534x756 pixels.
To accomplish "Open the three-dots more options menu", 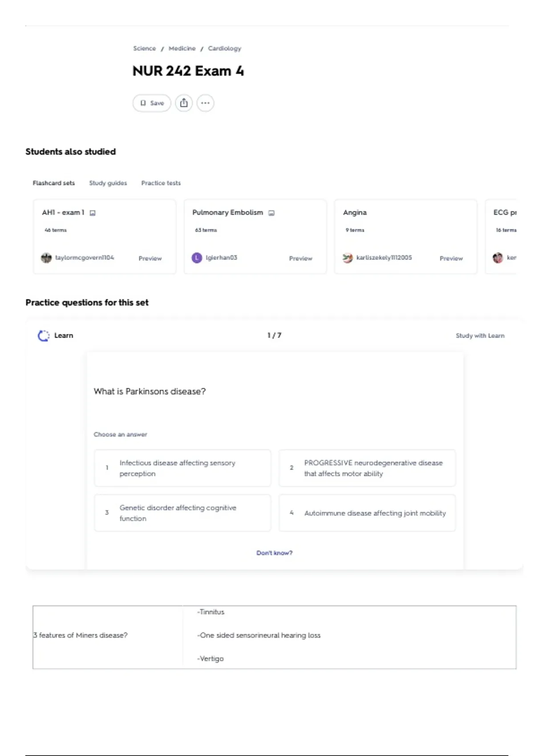I will coord(205,103).
